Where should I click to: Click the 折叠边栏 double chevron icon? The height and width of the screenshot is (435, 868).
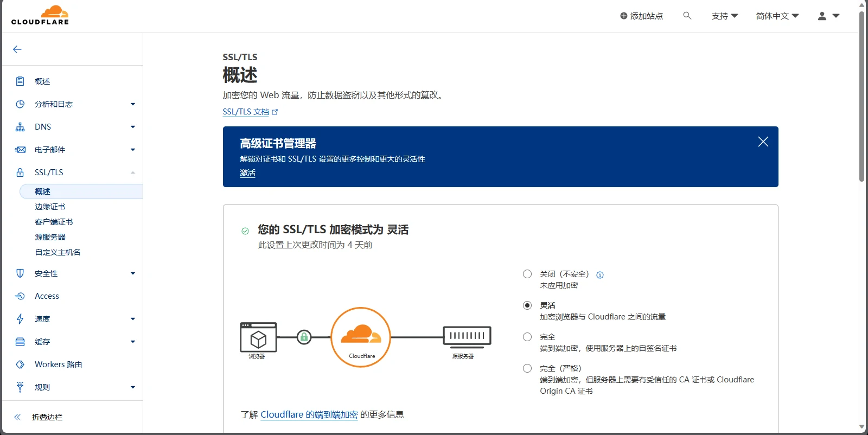click(x=17, y=417)
